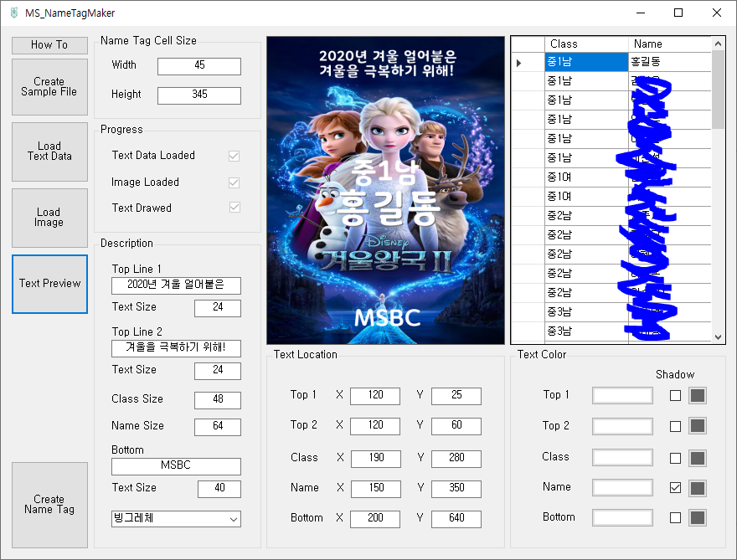Pick the Bottom shadow color swatch
The width and height of the screenshot is (737, 560).
point(698,518)
